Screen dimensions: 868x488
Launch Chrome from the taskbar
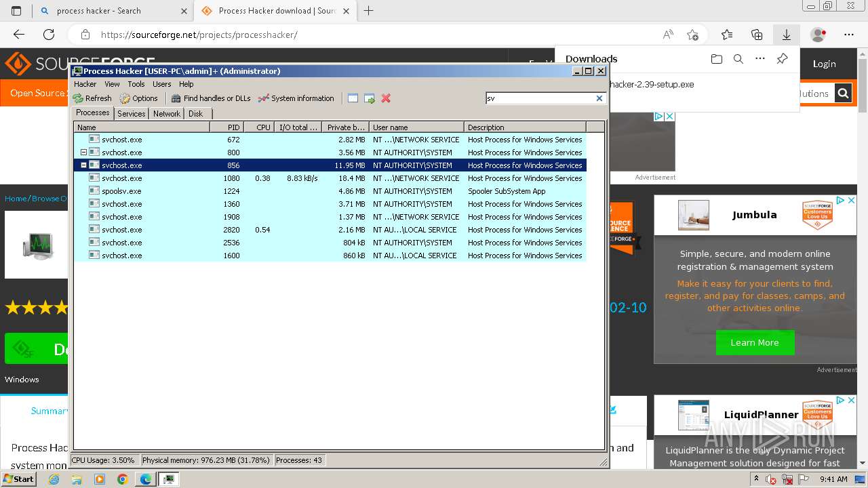(123, 479)
